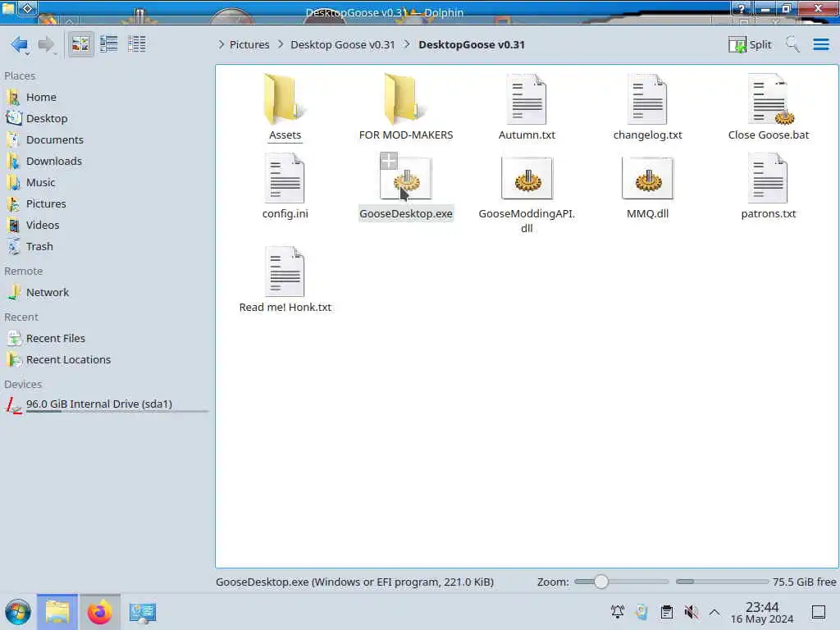Image resolution: width=840 pixels, height=630 pixels.
Task: Select the Autumn.txt file icon
Action: (x=527, y=99)
